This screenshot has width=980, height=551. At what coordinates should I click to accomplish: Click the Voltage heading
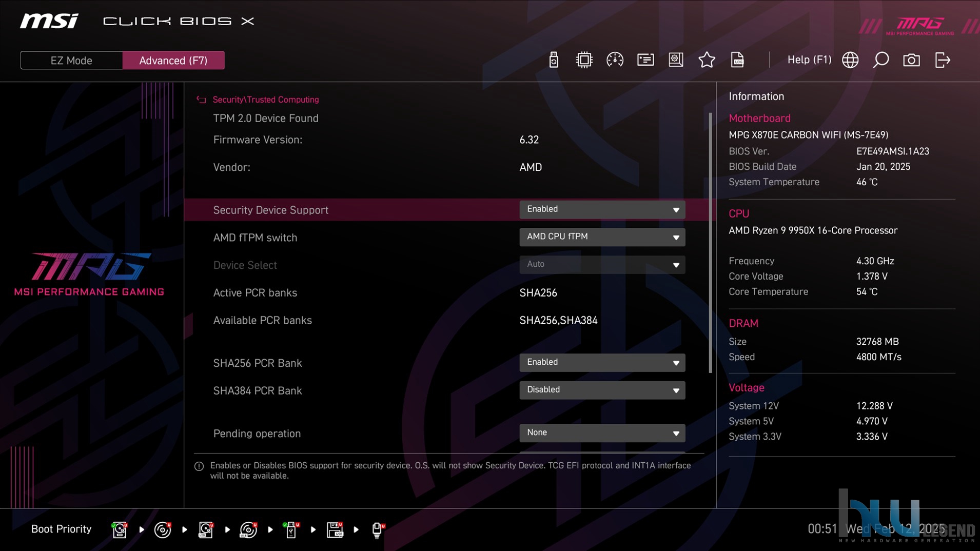coord(747,388)
